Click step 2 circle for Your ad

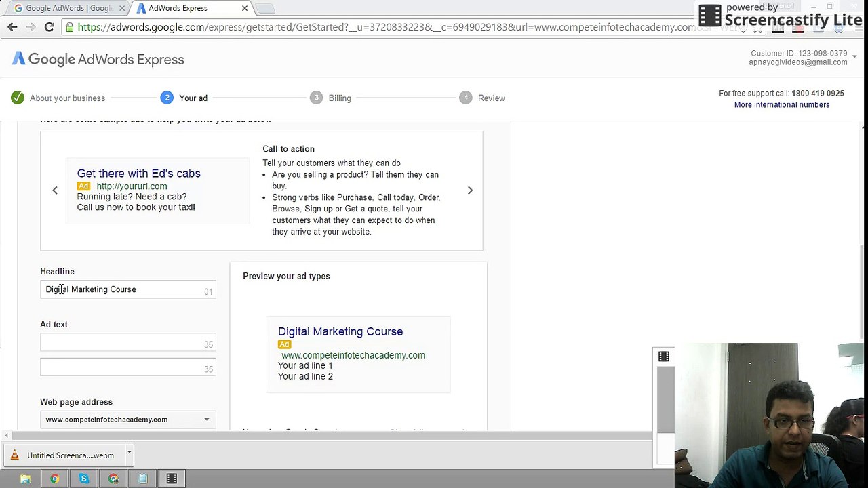(x=167, y=98)
